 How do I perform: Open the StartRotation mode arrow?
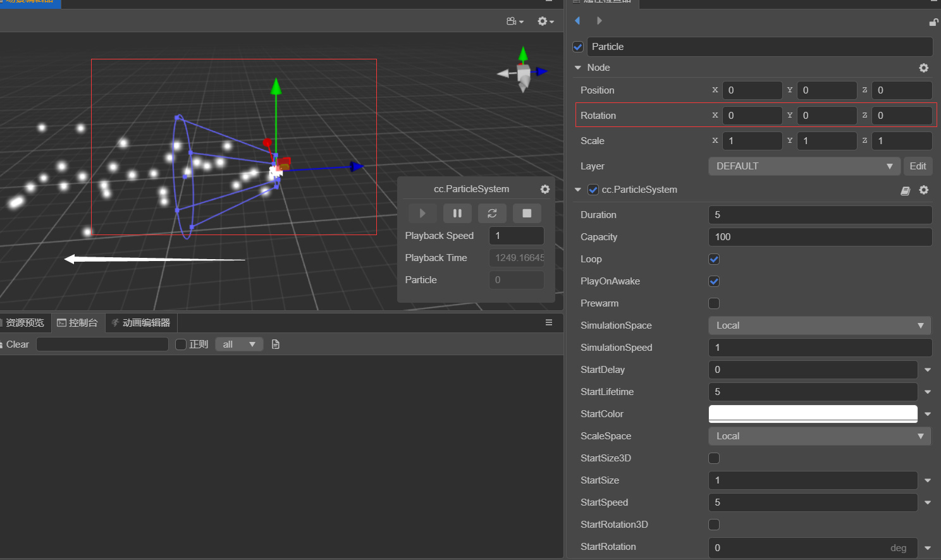click(x=928, y=548)
